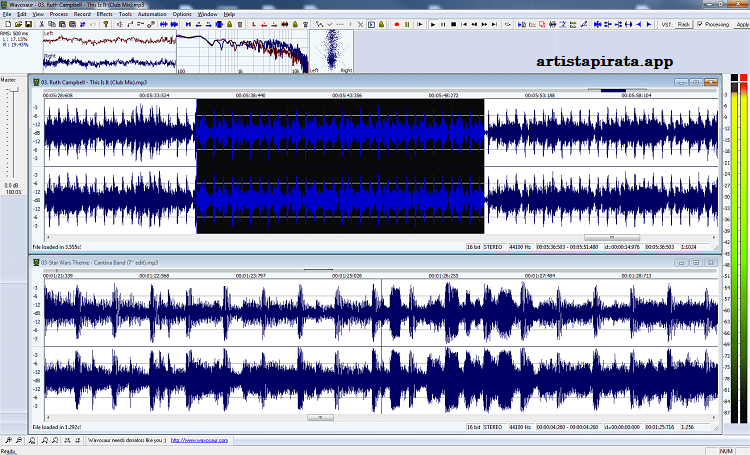Click the '44100 Hz' value in Ruth Campbell status
The width and height of the screenshot is (750, 455).
point(520,247)
